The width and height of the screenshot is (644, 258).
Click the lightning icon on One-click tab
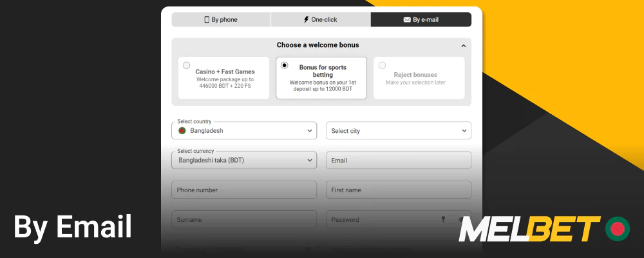coord(306,19)
